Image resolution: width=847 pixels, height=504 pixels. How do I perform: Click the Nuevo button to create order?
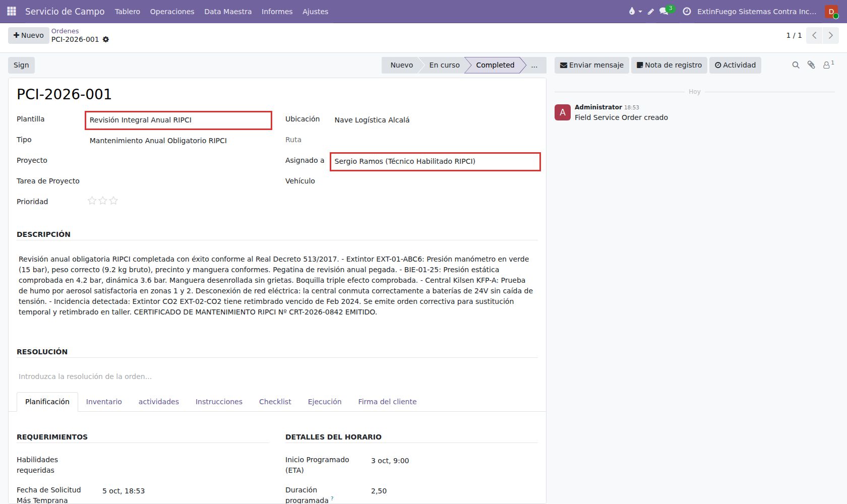tap(29, 35)
